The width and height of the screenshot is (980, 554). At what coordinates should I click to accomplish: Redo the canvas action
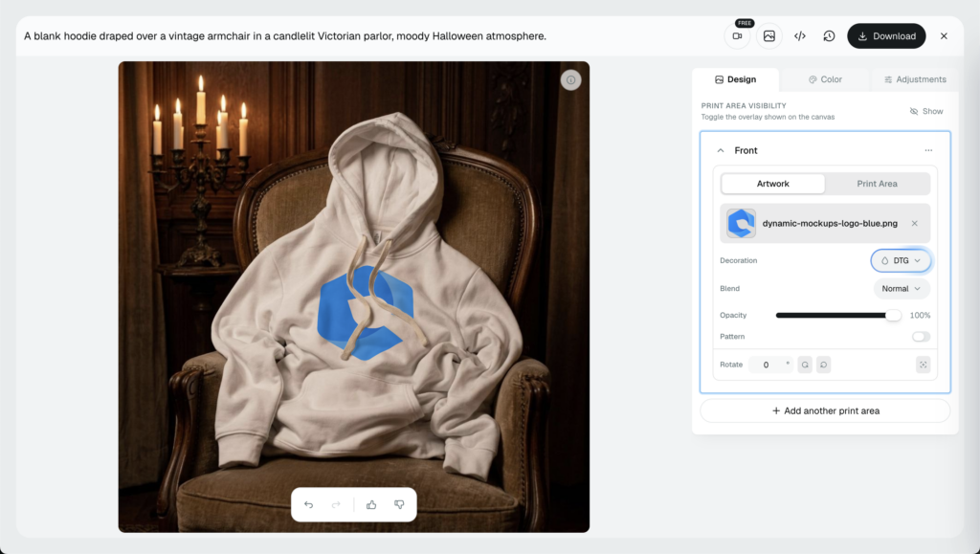[x=336, y=504]
